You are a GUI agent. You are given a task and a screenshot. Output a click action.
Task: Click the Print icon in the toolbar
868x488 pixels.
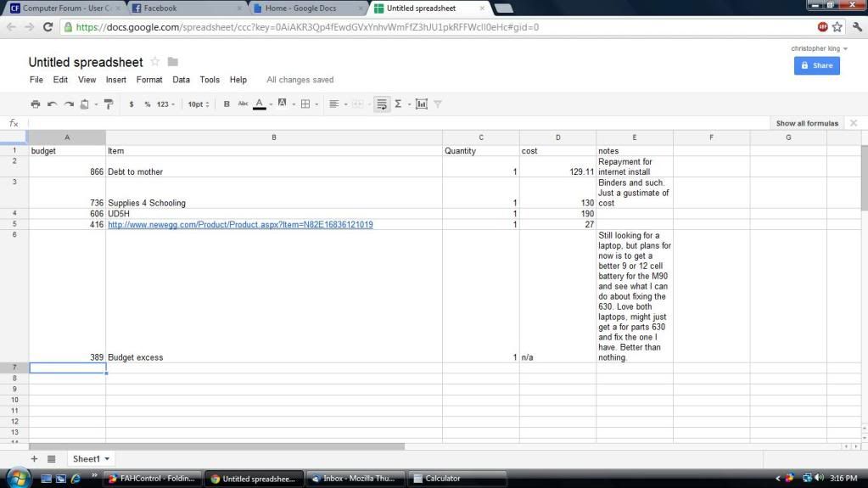point(36,104)
